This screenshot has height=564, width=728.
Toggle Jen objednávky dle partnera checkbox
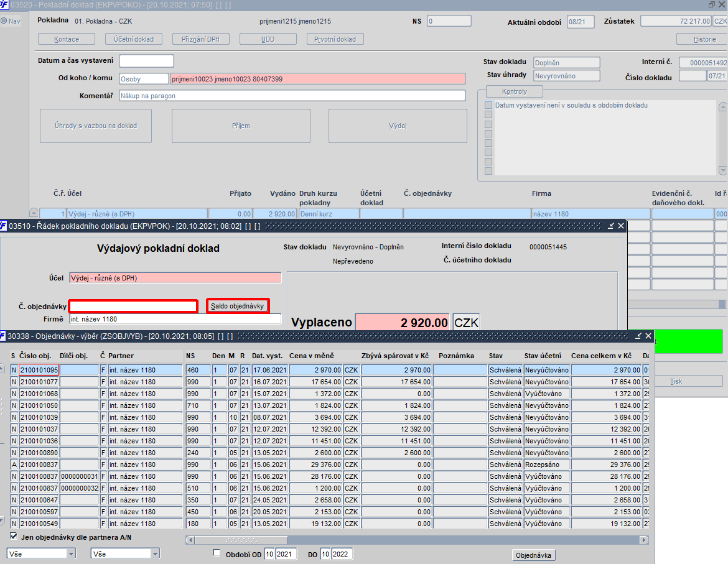14,537
